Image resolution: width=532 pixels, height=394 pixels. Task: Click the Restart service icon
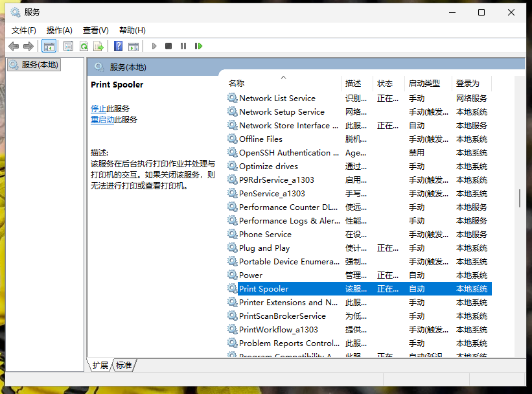(198, 46)
